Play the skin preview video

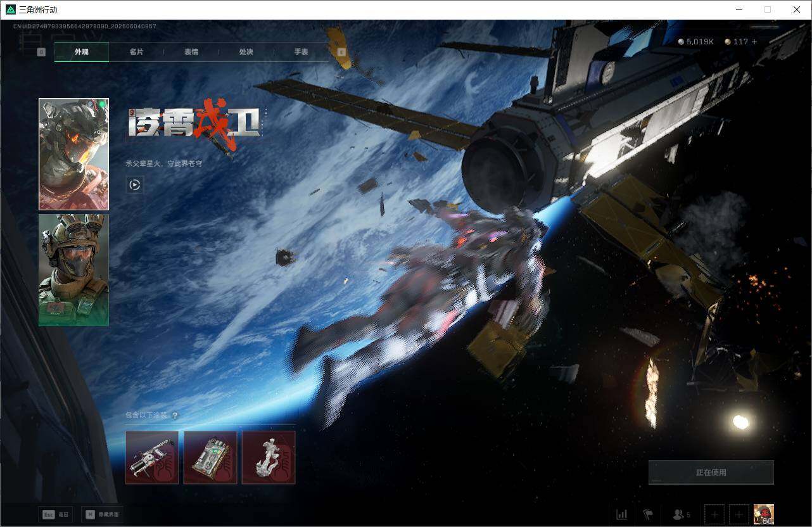134,185
